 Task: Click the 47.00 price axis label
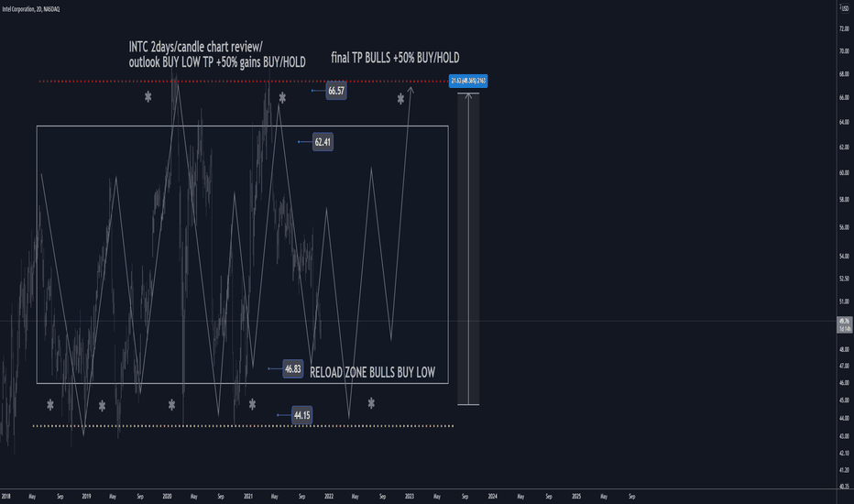click(844, 366)
